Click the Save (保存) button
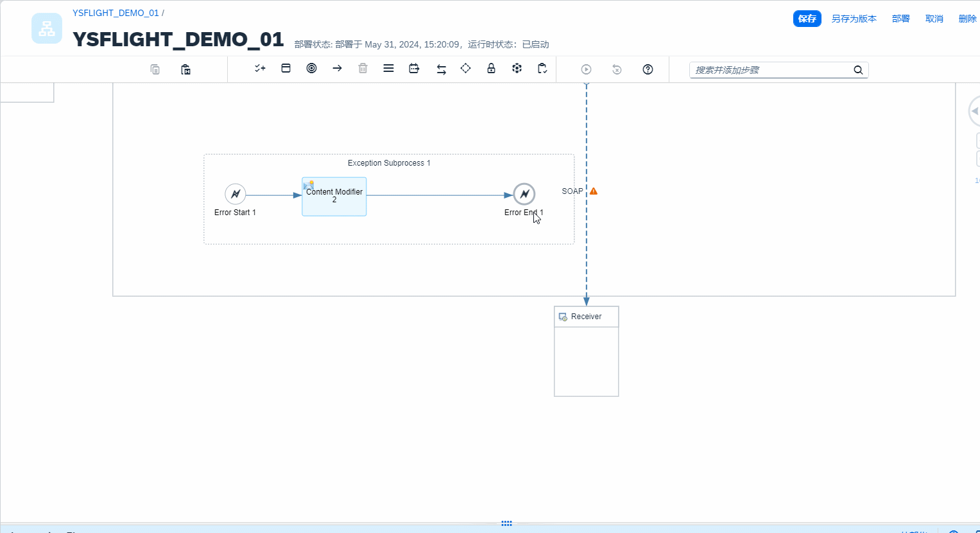The height and width of the screenshot is (533, 980). coord(807,19)
